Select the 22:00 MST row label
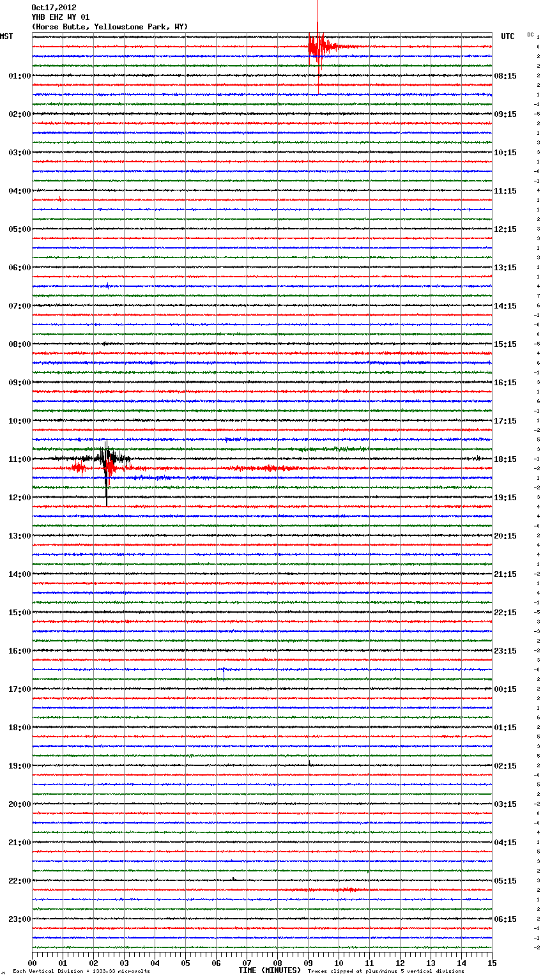This screenshot has width=543, height=980. click(20, 881)
